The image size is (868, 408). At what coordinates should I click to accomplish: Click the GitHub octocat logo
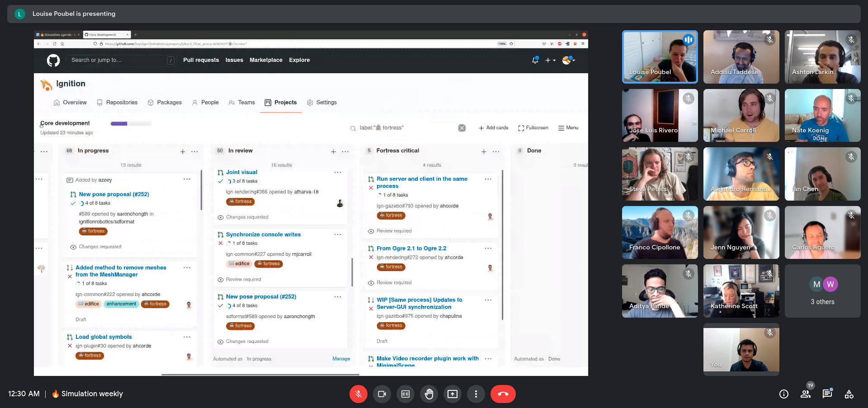point(53,60)
